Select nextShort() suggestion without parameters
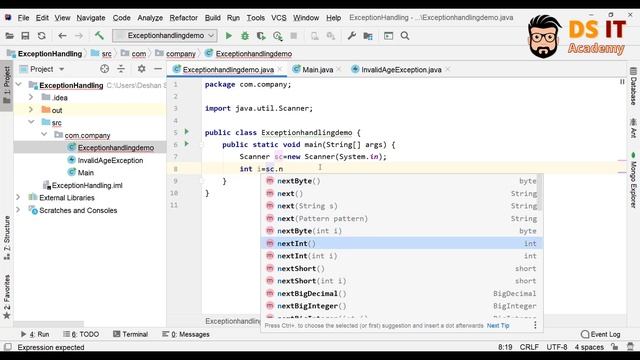This screenshot has height=360, width=640. pos(402,268)
